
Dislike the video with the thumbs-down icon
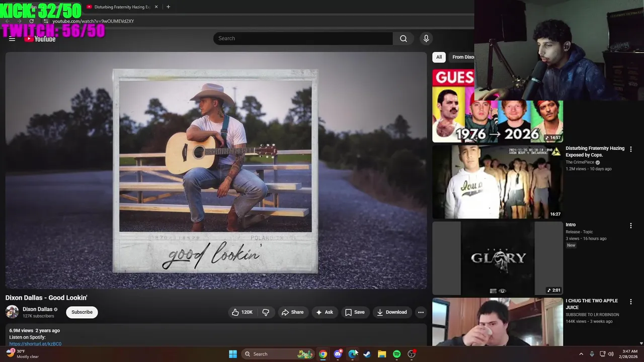tap(266, 312)
